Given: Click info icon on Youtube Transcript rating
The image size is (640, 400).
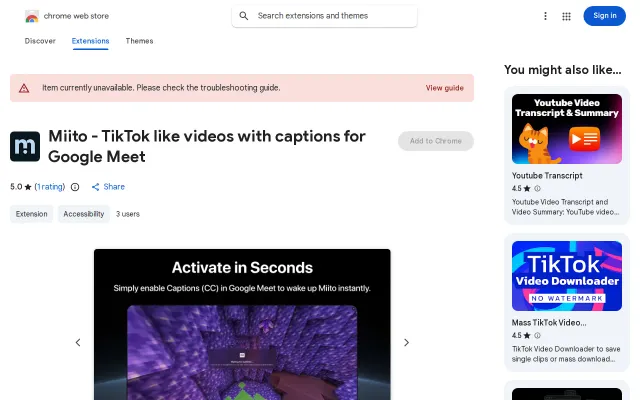Looking at the screenshot, I should pos(538,189).
